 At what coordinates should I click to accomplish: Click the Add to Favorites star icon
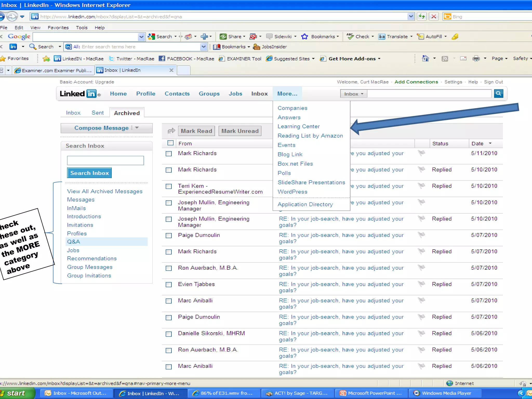(46, 59)
